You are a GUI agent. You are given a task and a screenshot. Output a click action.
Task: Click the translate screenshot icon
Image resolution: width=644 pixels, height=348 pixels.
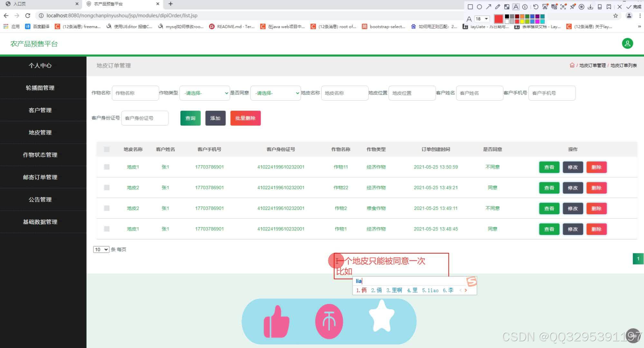pyautogui.click(x=554, y=7)
